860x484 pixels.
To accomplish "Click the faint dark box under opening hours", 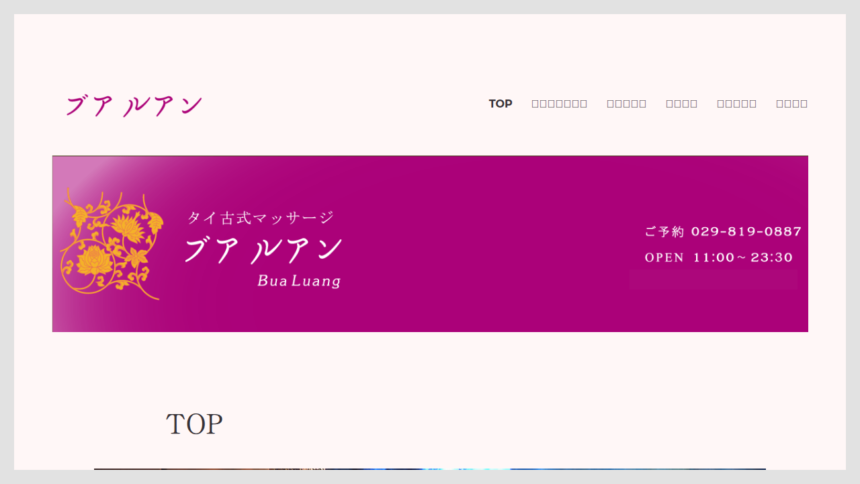I will pos(713,279).
